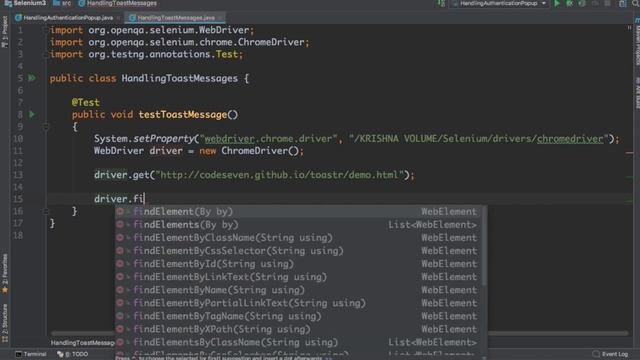Click the Run with Coverage icon
This screenshot has width=640, height=360.
582,4
